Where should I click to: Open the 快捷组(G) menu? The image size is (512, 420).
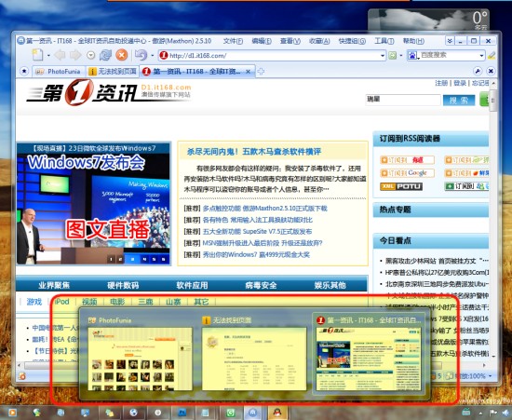(352, 41)
